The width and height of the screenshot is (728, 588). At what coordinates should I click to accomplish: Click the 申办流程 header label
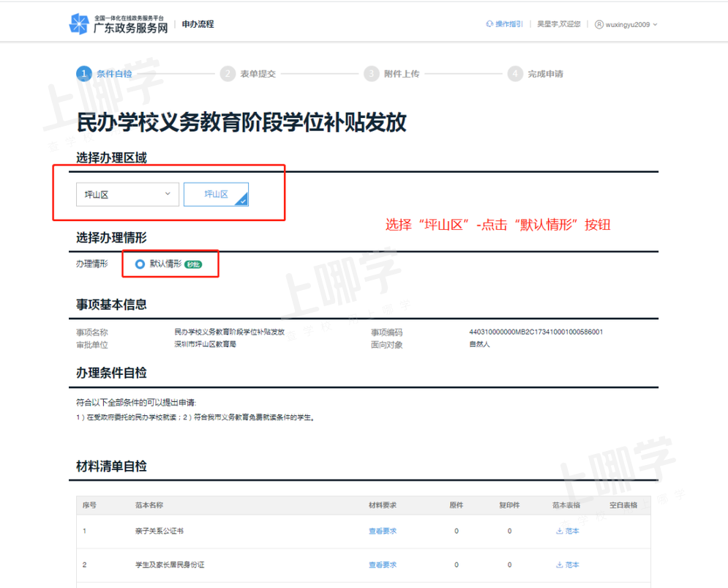click(x=198, y=24)
